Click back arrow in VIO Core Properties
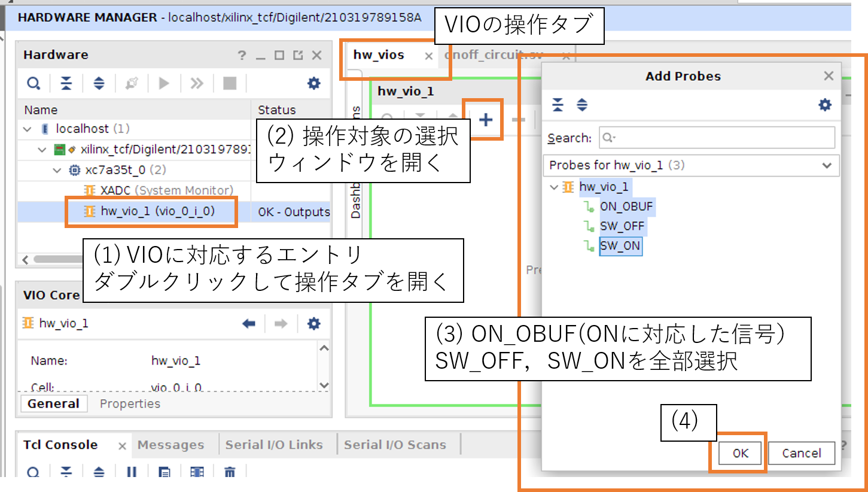Screen dimensions: 868x492 click(249, 324)
